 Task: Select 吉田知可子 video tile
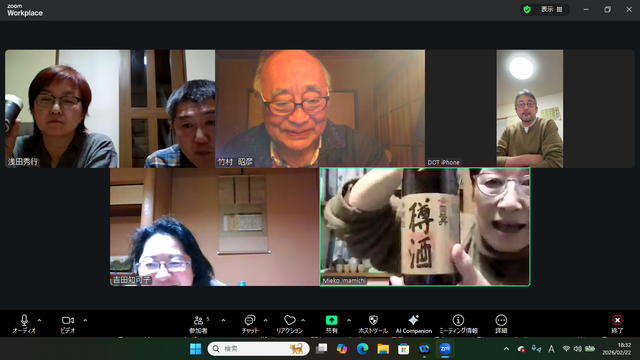click(x=214, y=227)
